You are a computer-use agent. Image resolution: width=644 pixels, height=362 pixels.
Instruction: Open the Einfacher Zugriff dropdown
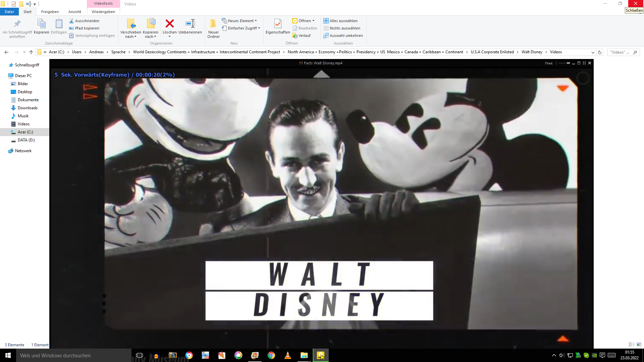point(241,28)
